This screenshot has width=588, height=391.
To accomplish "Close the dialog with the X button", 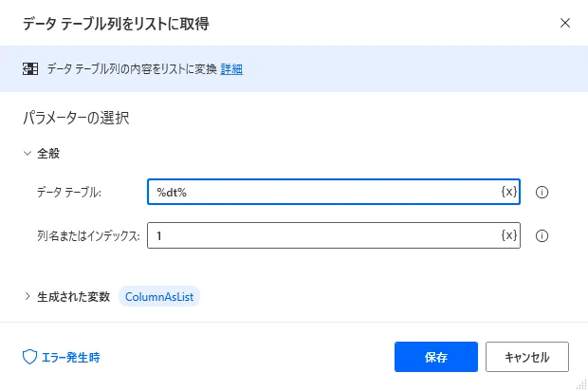I will tap(565, 22).
